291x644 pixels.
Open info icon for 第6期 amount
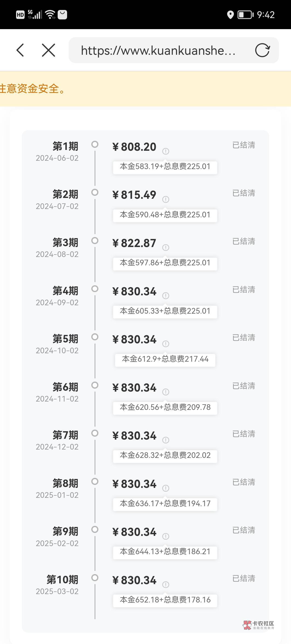[166, 392]
